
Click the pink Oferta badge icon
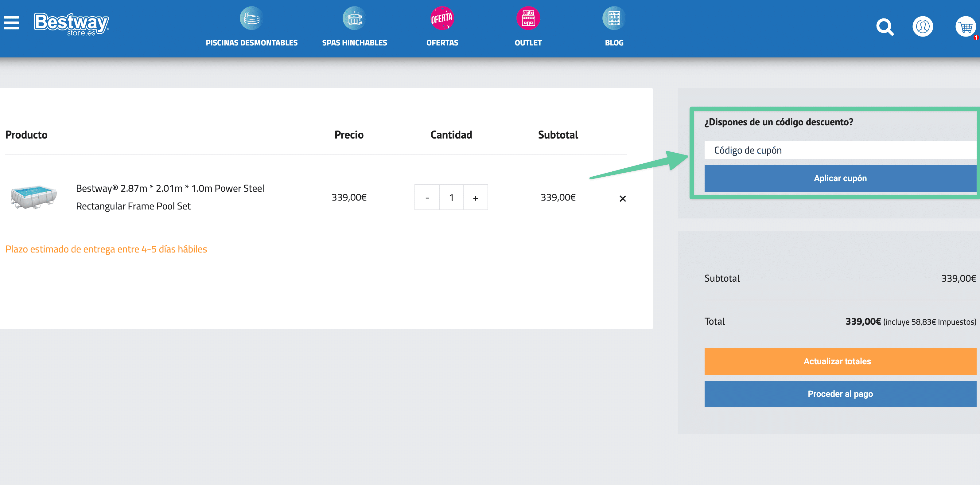click(x=442, y=18)
